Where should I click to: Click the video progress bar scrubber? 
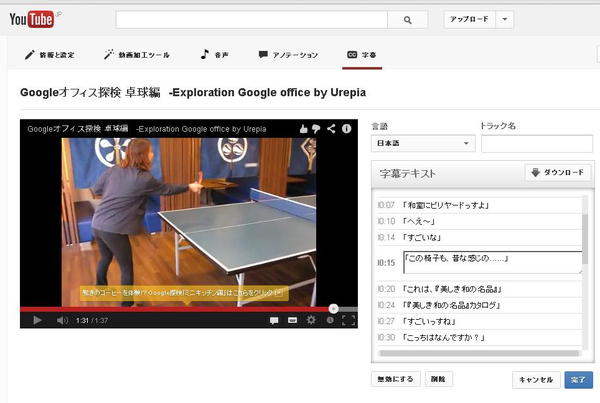click(x=333, y=308)
